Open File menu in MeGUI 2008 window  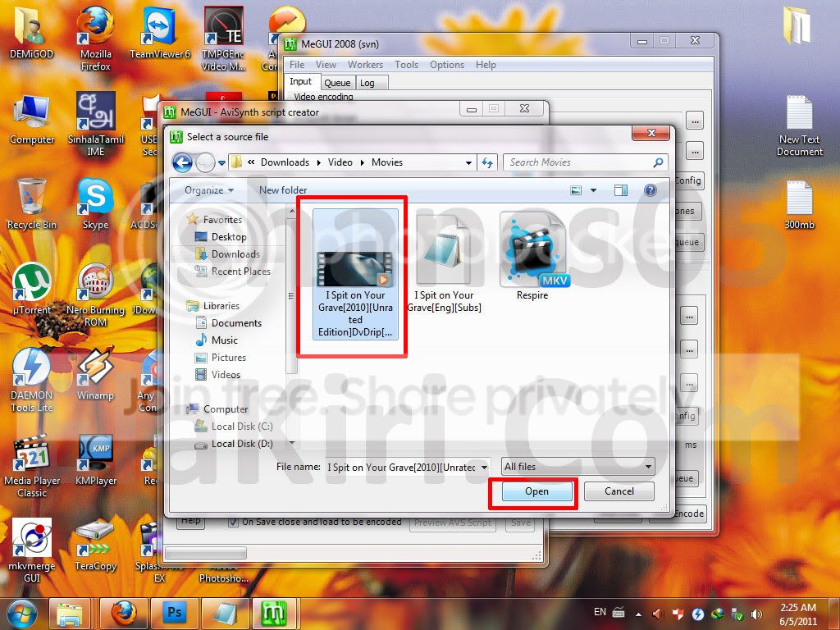pos(297,65)
